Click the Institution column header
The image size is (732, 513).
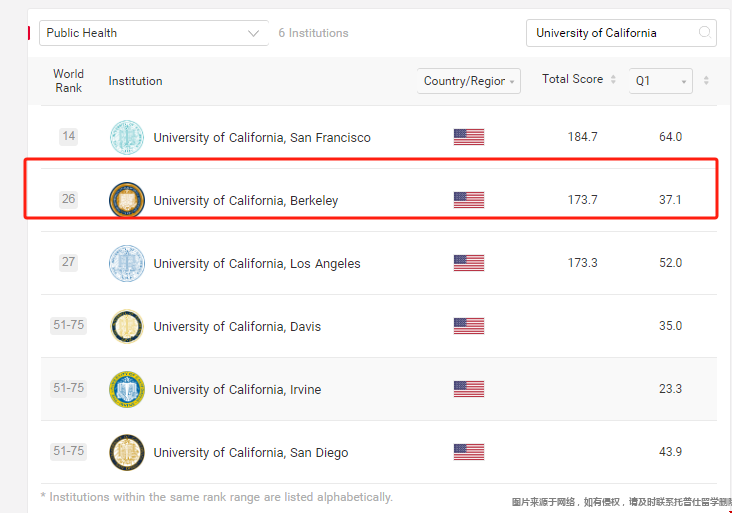point(135,81)
